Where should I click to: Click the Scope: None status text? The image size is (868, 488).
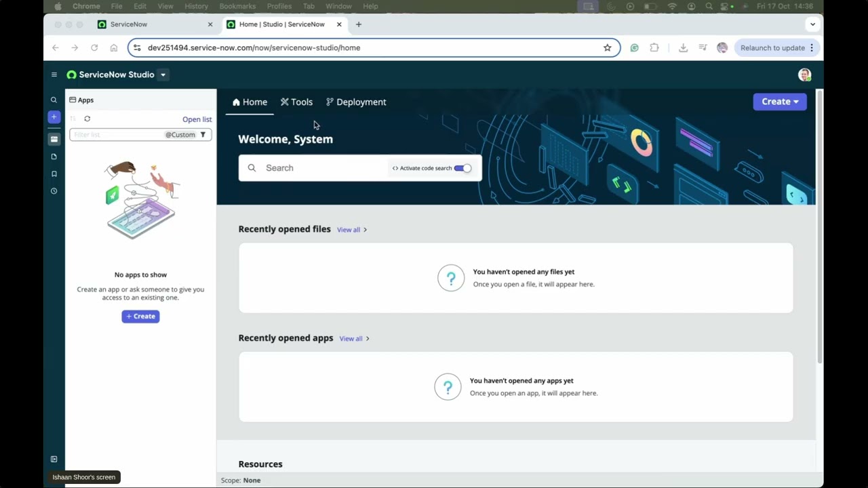(x=241, y=481)
